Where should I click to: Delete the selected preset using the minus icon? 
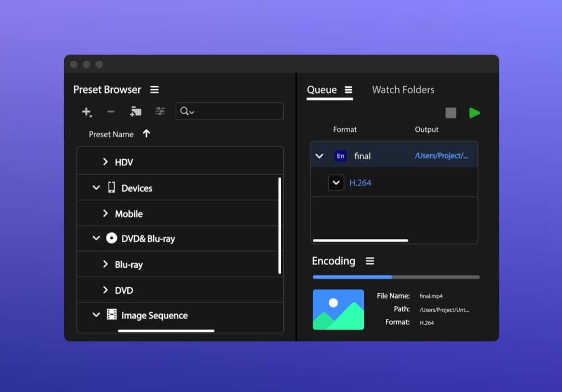pyautogui.click(x=111, y=111)
